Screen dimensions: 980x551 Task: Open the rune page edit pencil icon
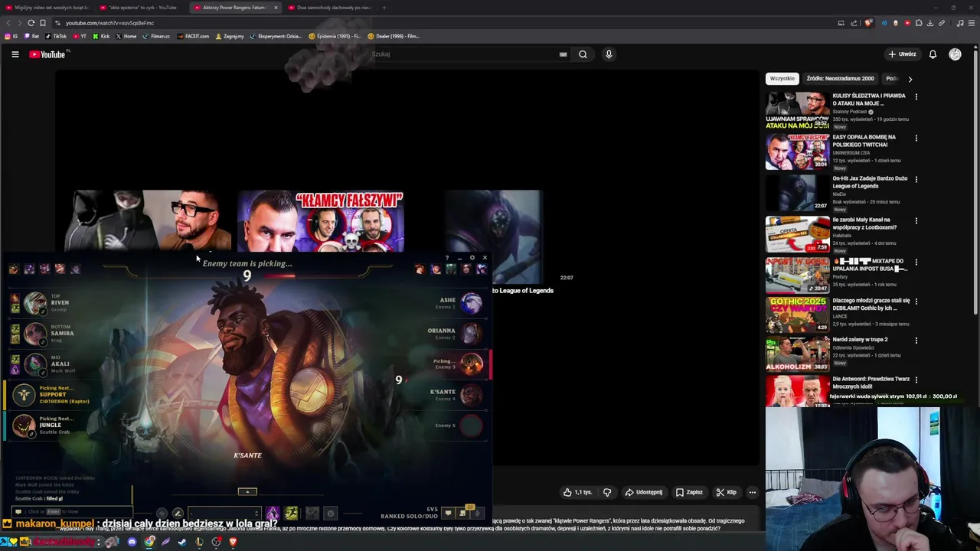coord(178,514)
